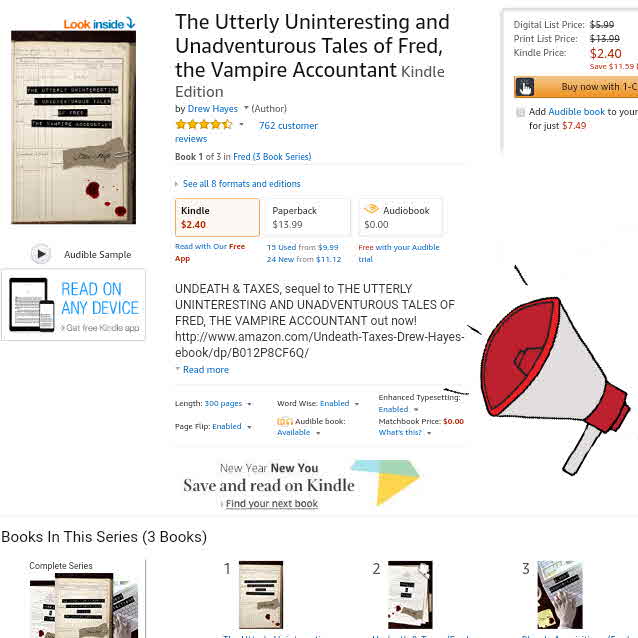Select the Kindle format tab

(217, 217)
